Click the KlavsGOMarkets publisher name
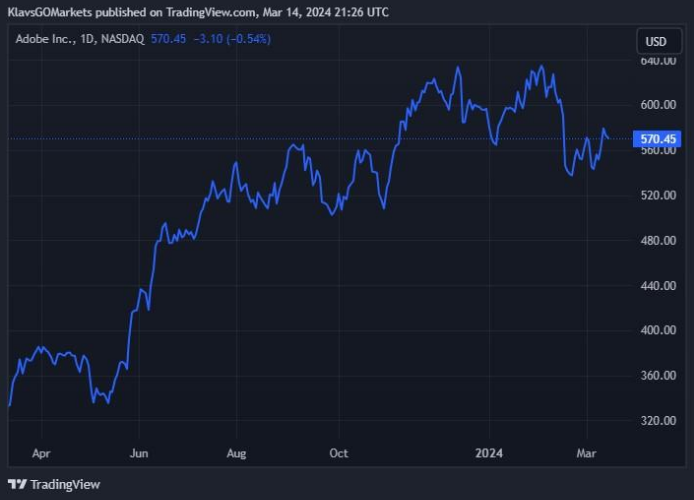Image resolution: width=694 pixels, height=500 pixels. pyautogui.click(x=50, y=12)
